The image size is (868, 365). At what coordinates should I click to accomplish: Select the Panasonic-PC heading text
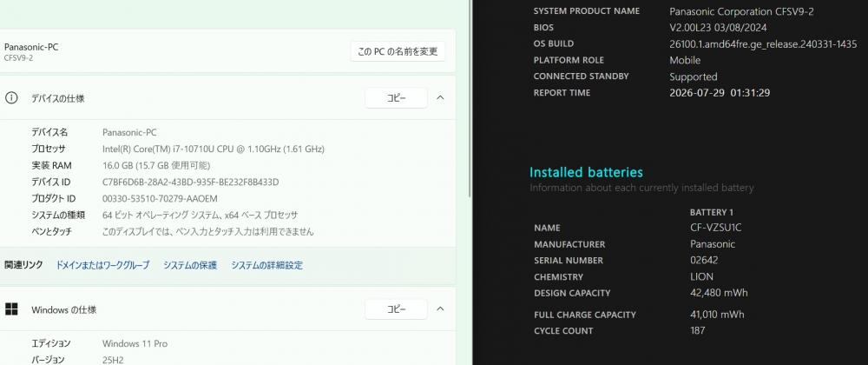pos(31,47)
